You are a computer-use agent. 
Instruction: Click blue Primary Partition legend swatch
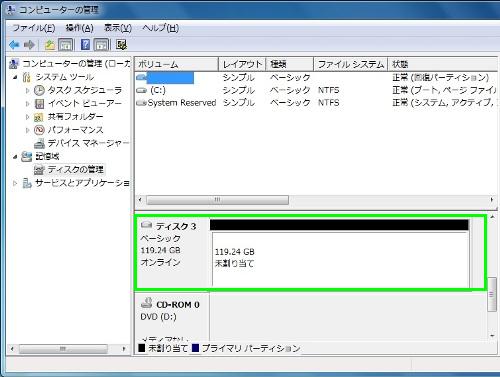pyautogui.click(x=195, y=348)
